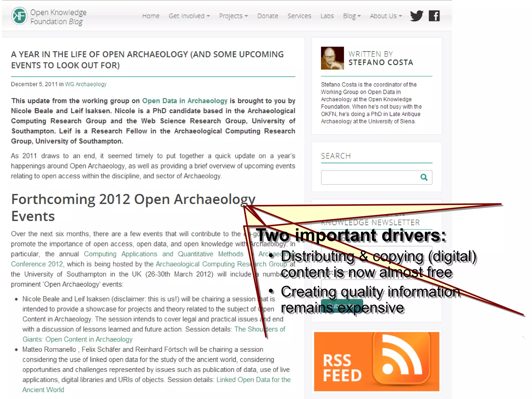Open the orange RSS Feed image
Screen dimensions: 532x399
376,361
